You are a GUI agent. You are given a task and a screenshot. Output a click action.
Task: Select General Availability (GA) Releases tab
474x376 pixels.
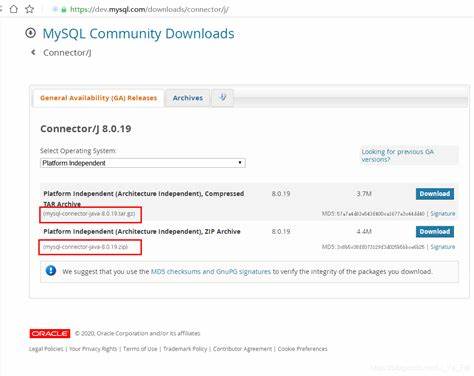(98, 98)
